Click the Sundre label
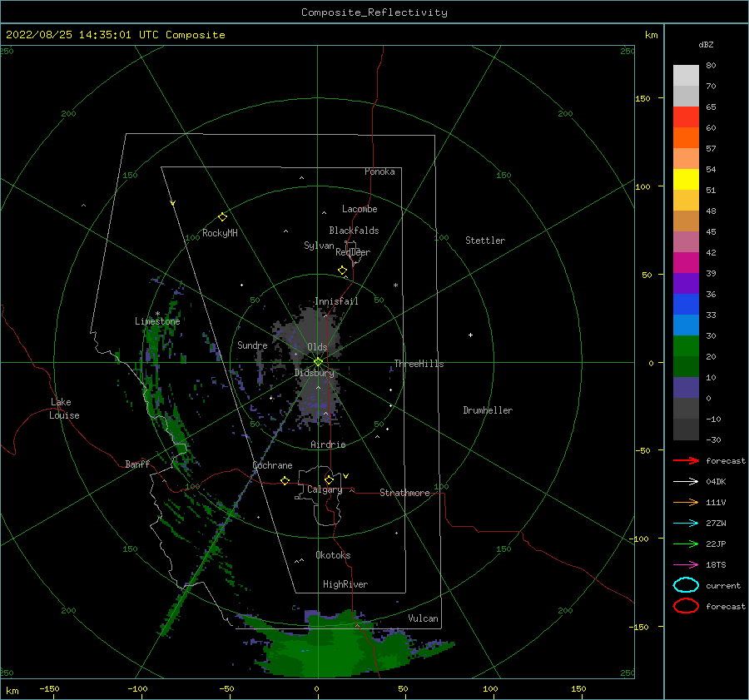Screen dimensions: 749x700 (x=252, y=345)
